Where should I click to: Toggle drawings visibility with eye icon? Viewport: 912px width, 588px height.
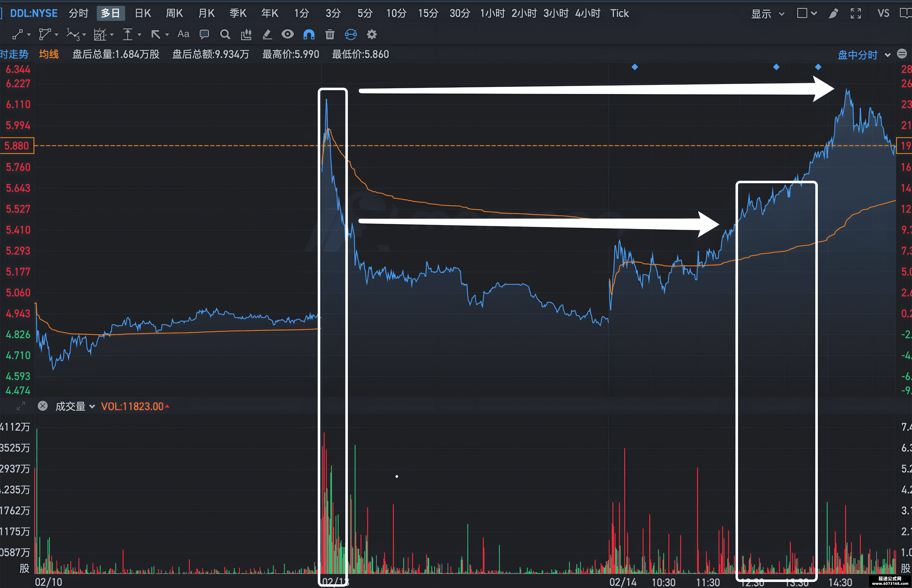pos(287,34)
